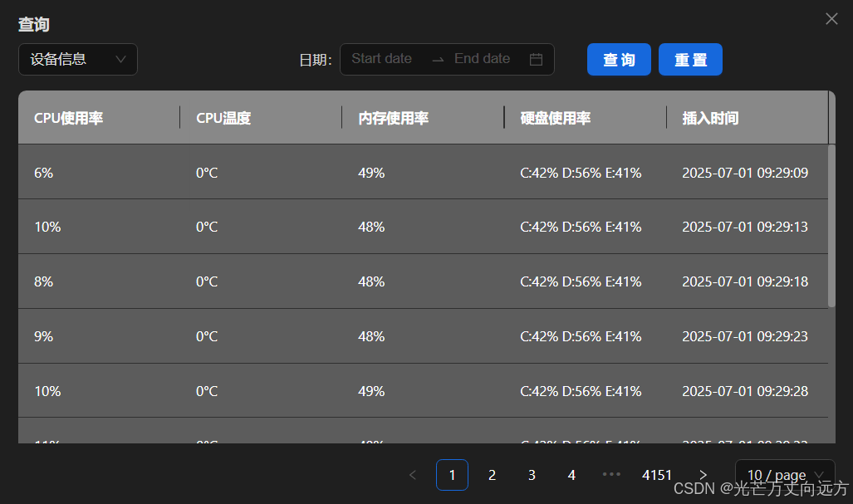This screenshot has height=504, width=853.
Task: Go to page 3
Action: coord(532,475)
